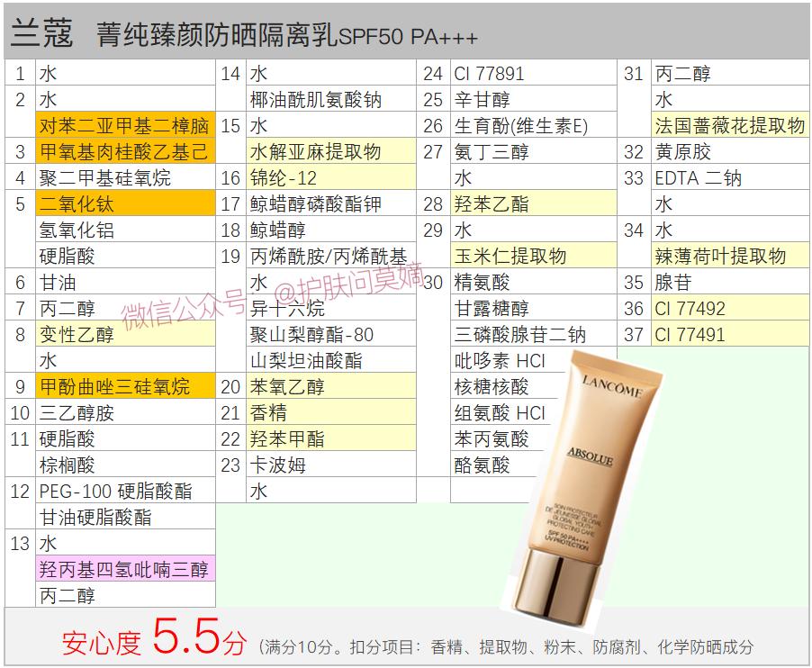Select the ingredient 氢氧化铝

coord(125,230)
